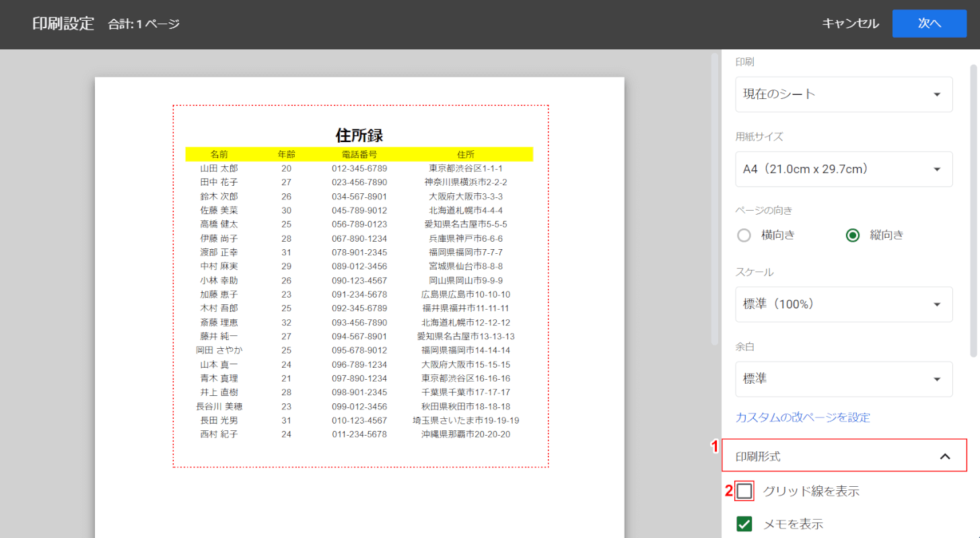
Task: Enable the グリッド線を表示 checkbox
Action: (744, 491)
